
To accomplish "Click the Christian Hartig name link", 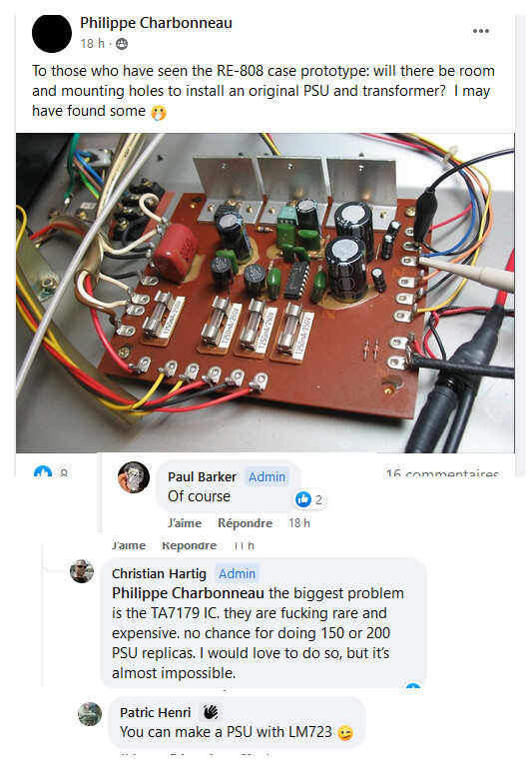I will (x=159, y=574).
